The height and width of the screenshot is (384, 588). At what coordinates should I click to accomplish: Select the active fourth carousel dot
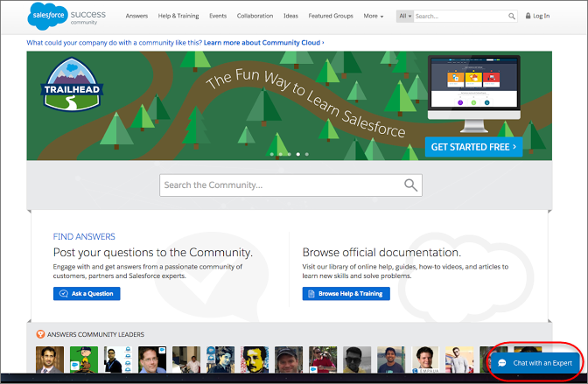pyautogui.click(x=298, y=154)
